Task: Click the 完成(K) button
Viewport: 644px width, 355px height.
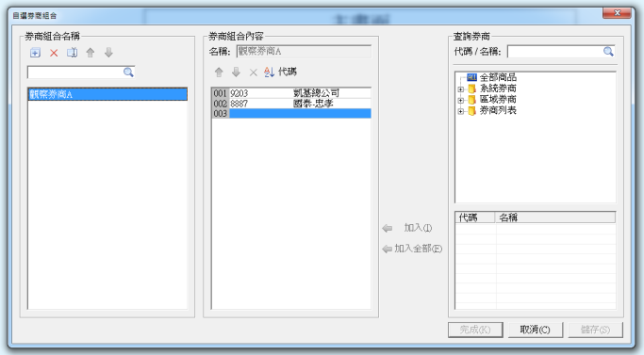Action: (475, 330)
